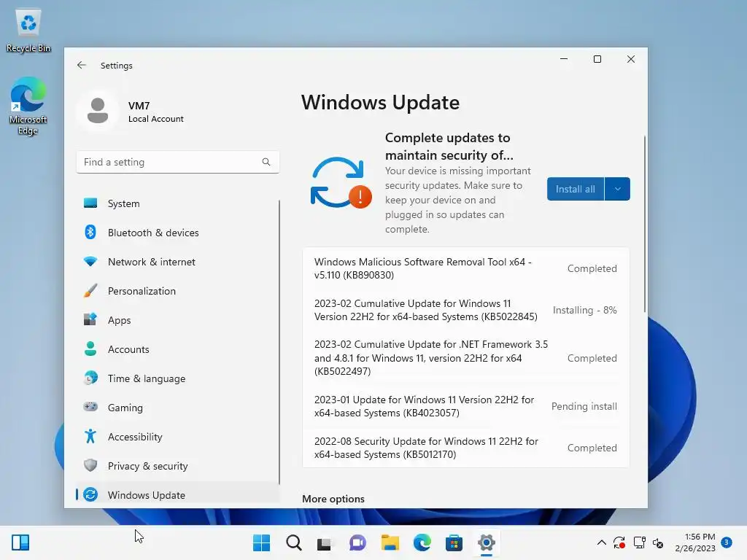The width and height of the screenshot is (747, 560).
Task: Open Bluetooth & devices settings
Action: (178, 233)
